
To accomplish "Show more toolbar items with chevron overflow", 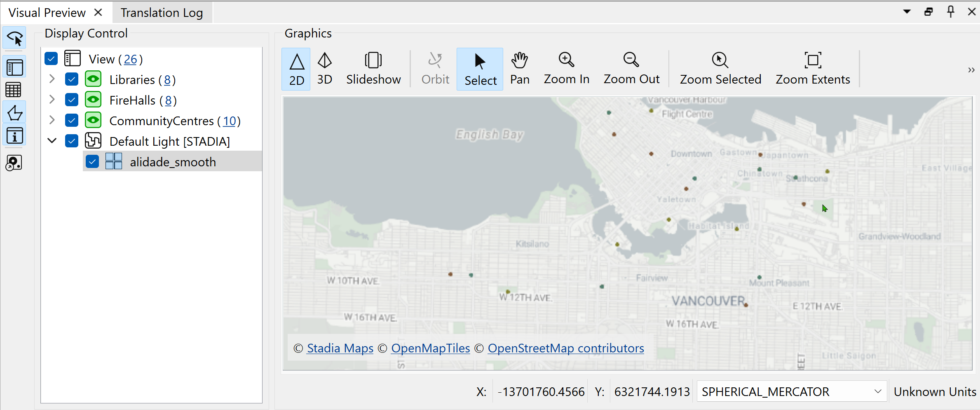I will [x=971, y=70].
